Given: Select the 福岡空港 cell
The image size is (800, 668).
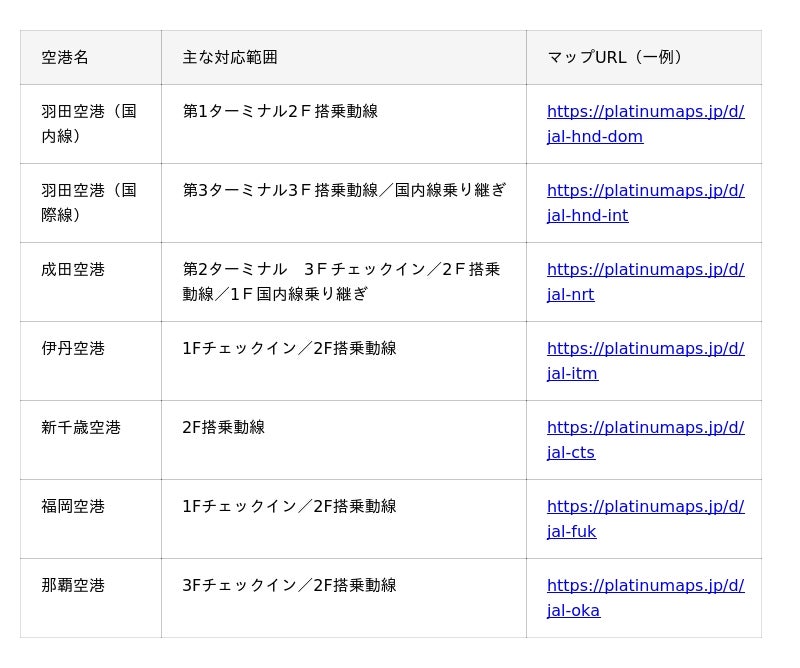Looking at the screenshot, I should [x=73, y=507].
